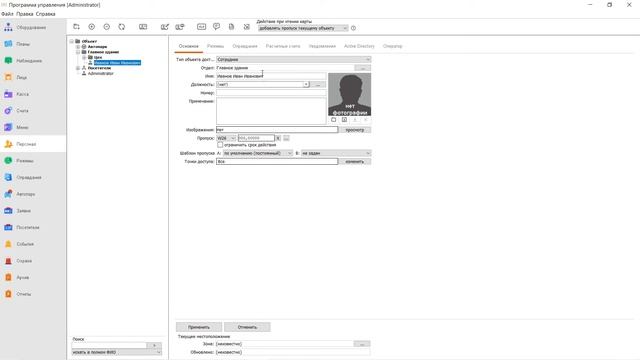Click the plus-circle add toolbar icon

[x=91, y=27]
